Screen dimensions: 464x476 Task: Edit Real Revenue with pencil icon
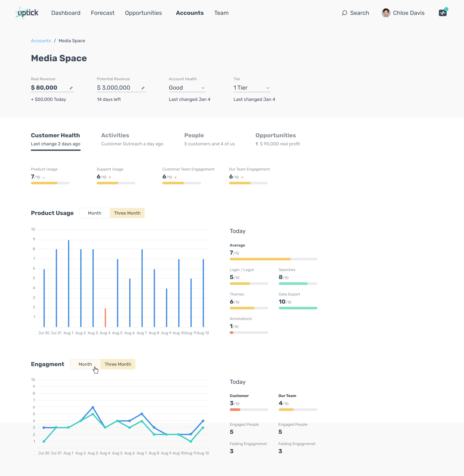click(71, 88)
